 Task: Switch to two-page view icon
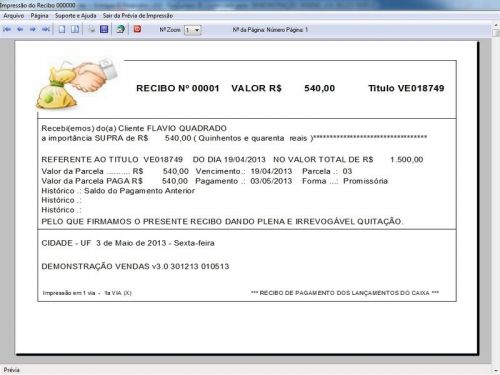(x=75, y=29)
